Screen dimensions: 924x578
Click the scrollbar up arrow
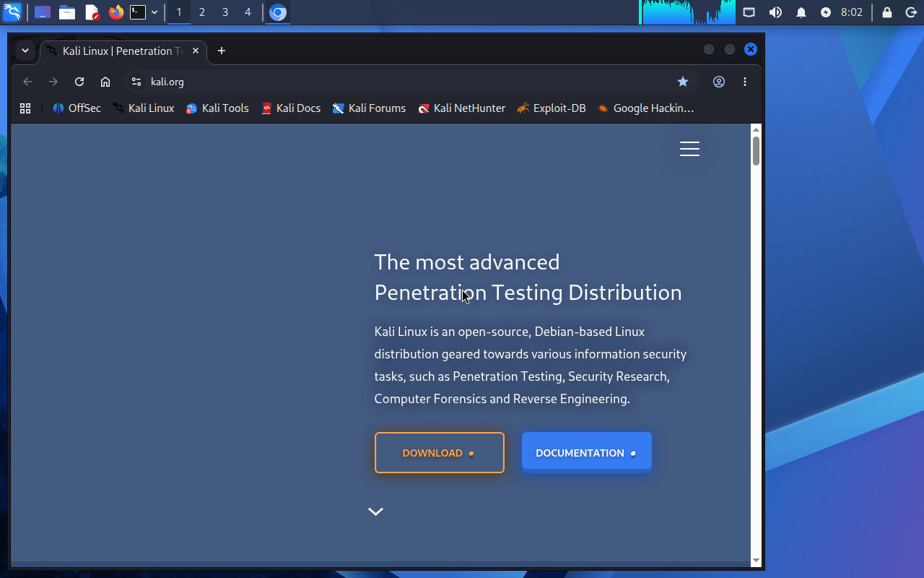[x=756, y=129]
